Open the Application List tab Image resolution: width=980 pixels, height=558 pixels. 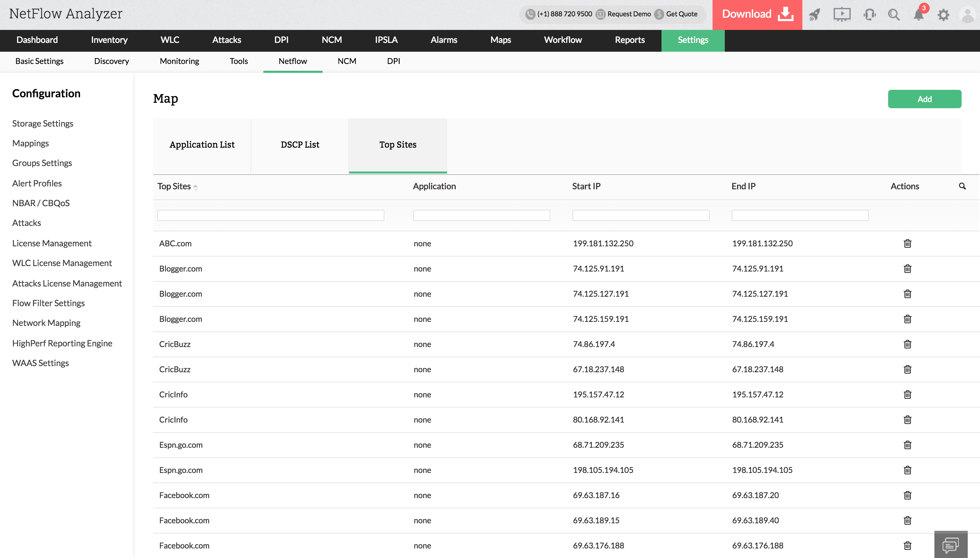[202, 145]
